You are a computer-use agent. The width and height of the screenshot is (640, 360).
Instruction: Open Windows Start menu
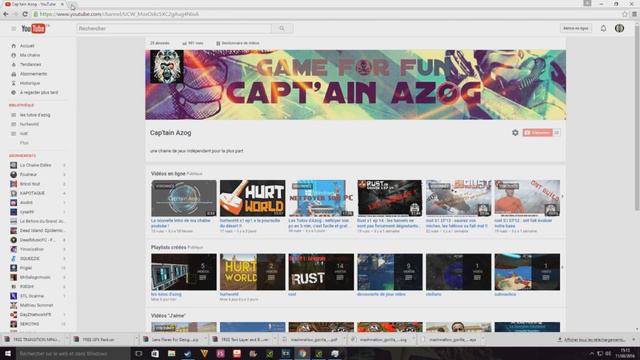[x=8, y=353]
